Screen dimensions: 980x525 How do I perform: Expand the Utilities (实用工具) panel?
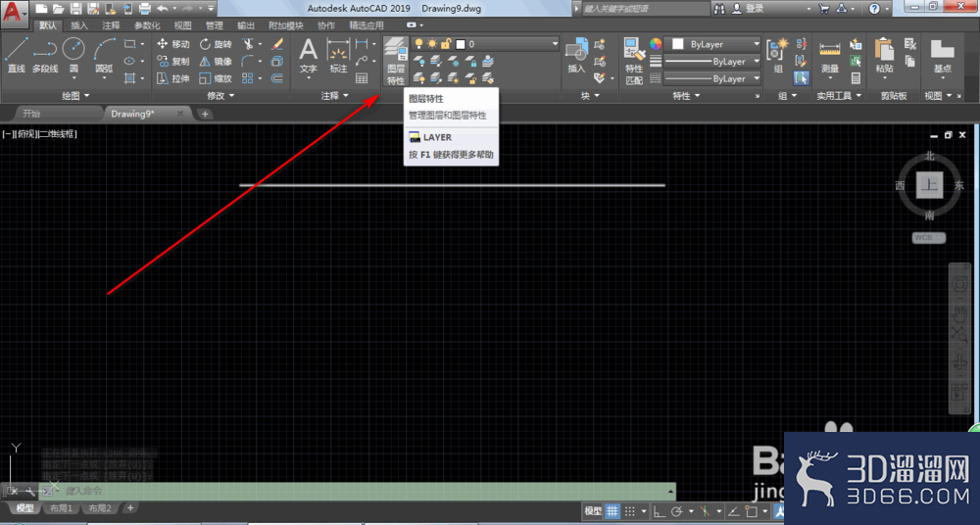840,96
